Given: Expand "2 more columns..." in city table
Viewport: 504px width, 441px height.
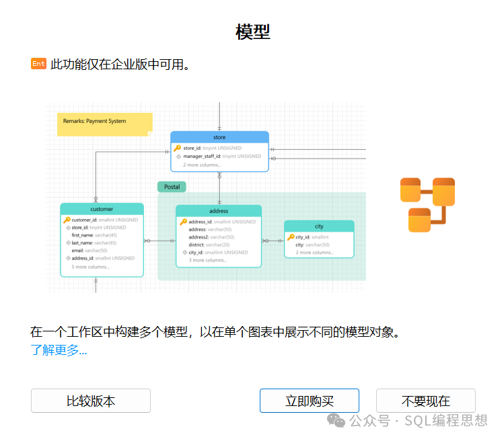Looking at the screenshot, I should coord(314,252).
